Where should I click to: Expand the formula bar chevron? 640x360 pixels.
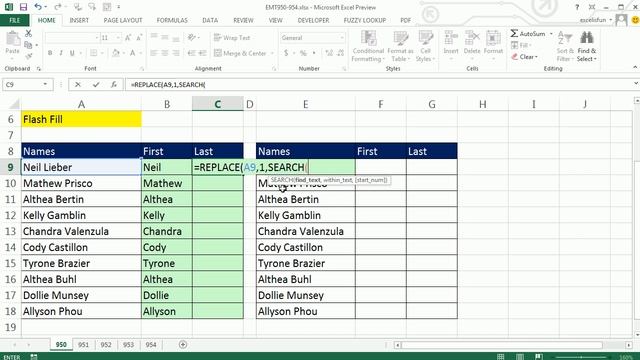(x=636, y=84)
